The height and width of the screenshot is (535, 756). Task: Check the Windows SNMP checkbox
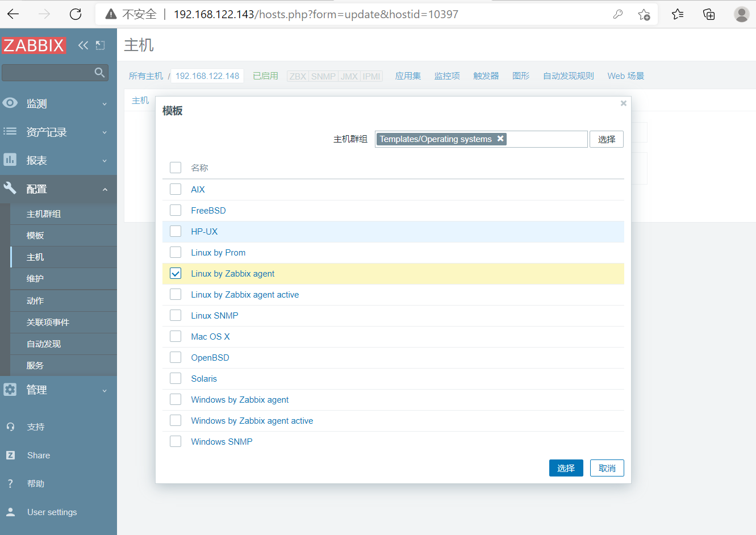coord(176,441)
